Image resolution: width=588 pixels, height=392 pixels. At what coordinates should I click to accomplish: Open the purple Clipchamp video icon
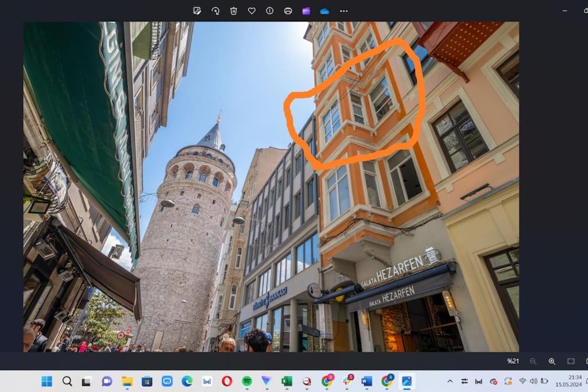(x=307, y=11)
